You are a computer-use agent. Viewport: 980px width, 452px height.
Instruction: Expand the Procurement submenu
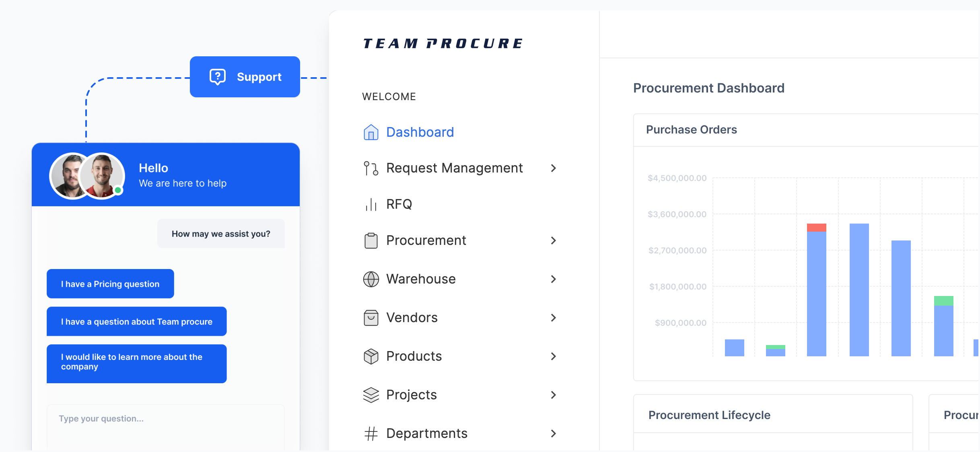click(x=554, y=240)
